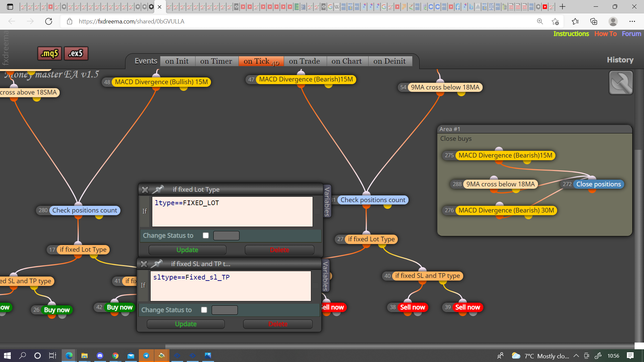Click Delete in the SL TP dialog
The image size is (644, 362).
278,324
